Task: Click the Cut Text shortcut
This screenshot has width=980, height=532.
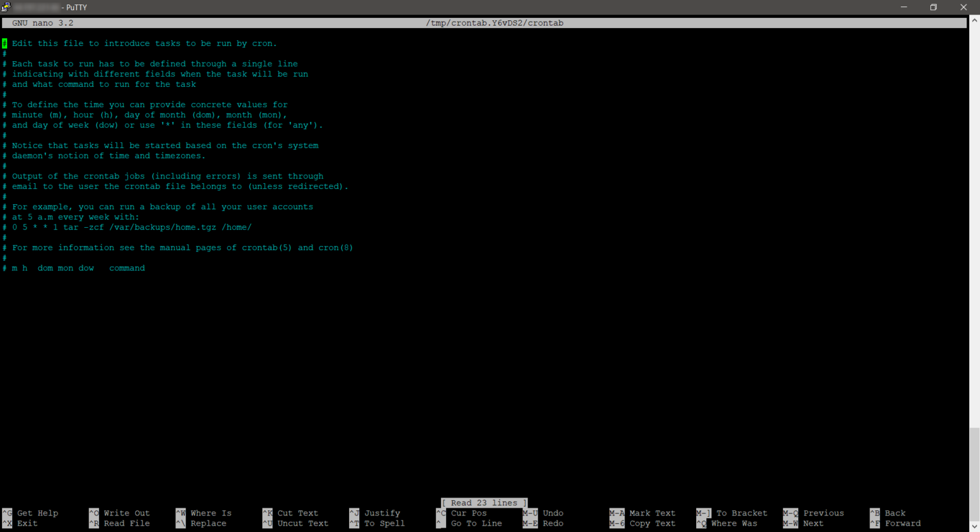Action: coord(297,513)
